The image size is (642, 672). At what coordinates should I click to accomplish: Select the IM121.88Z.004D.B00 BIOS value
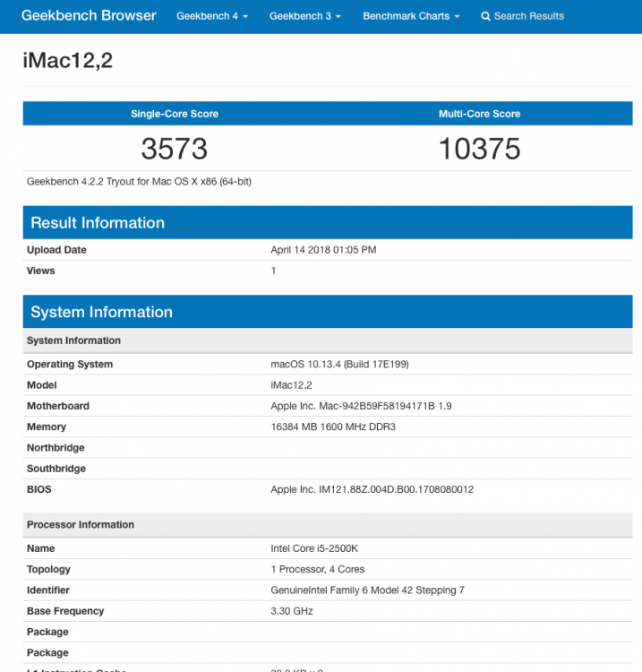(x=372, y=489)
